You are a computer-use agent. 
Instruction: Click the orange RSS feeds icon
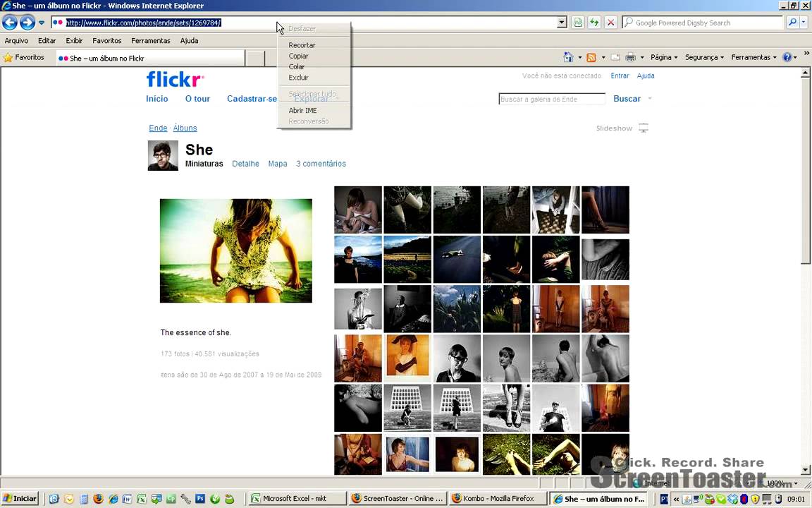click(x=591, y=58)
